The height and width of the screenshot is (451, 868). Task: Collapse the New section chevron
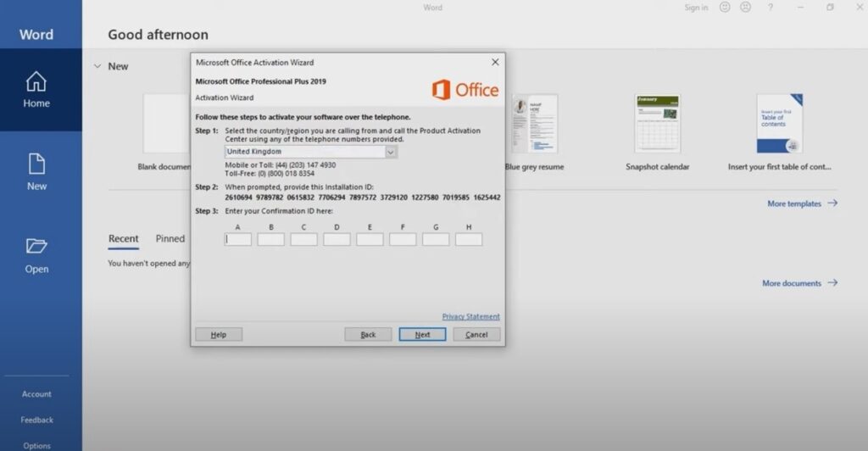(97, 66)
